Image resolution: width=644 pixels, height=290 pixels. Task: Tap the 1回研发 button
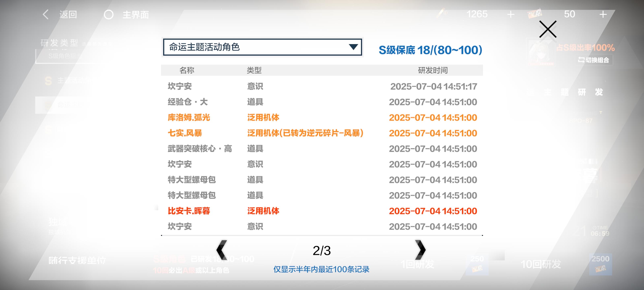tap(417, 264)
